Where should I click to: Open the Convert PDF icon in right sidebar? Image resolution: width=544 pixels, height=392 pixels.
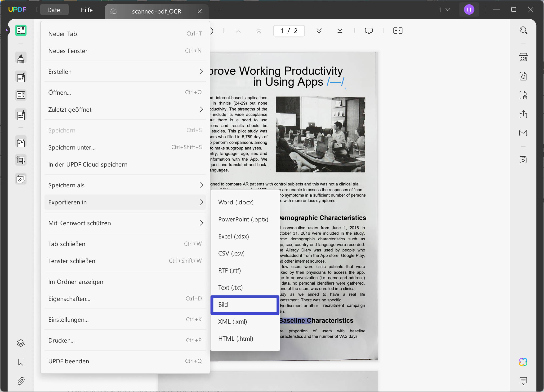[523, 76]
